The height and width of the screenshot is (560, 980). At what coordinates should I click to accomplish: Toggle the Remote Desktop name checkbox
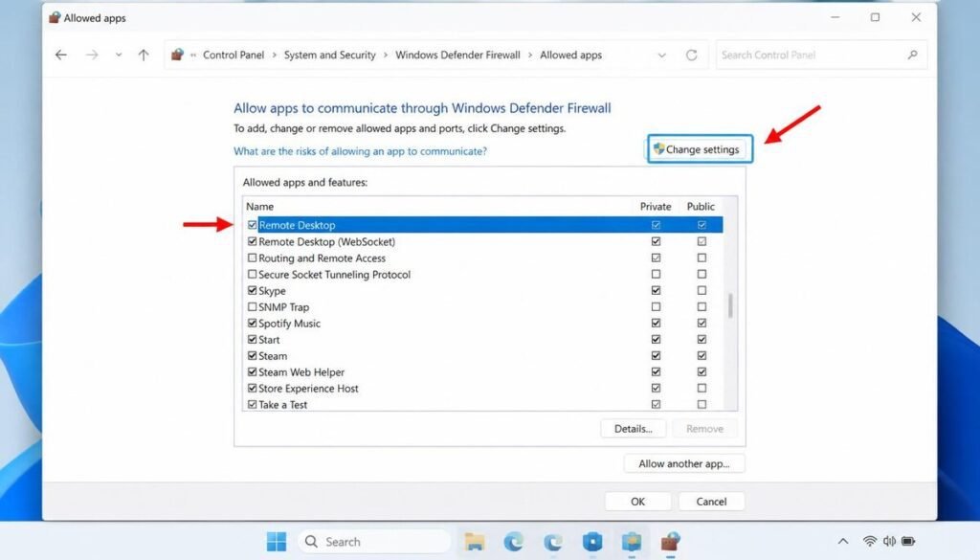252,225
